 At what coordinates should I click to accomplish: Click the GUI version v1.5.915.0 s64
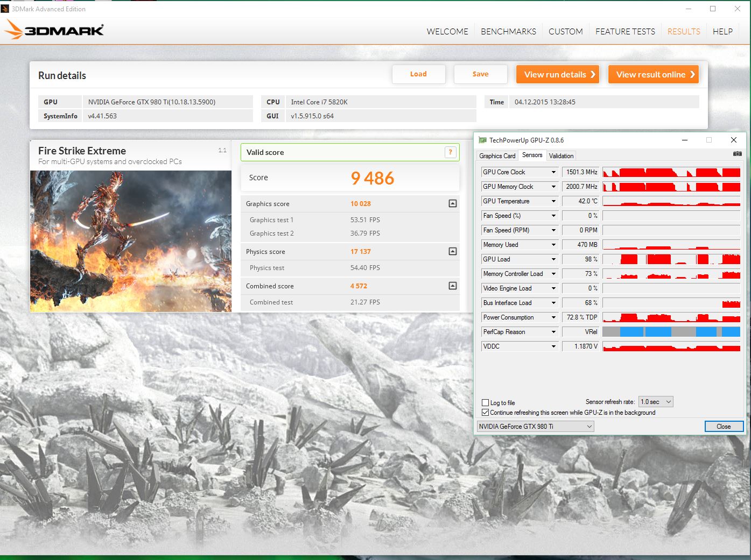point(312,116)
